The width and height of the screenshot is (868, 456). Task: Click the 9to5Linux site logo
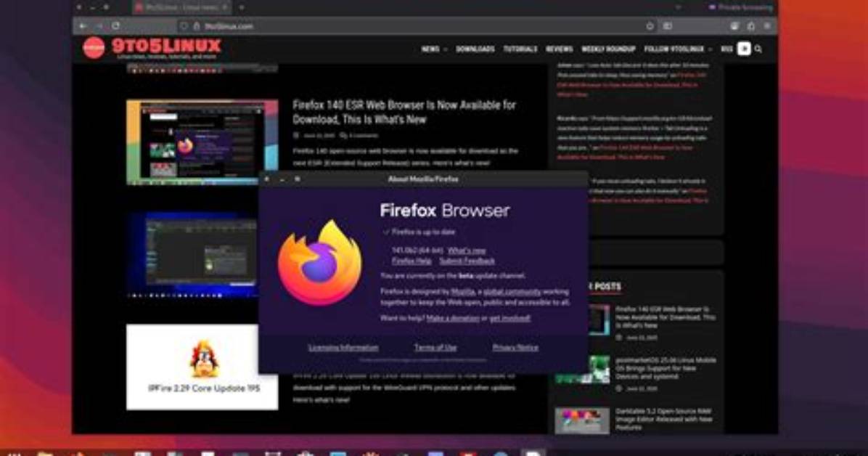152,48
